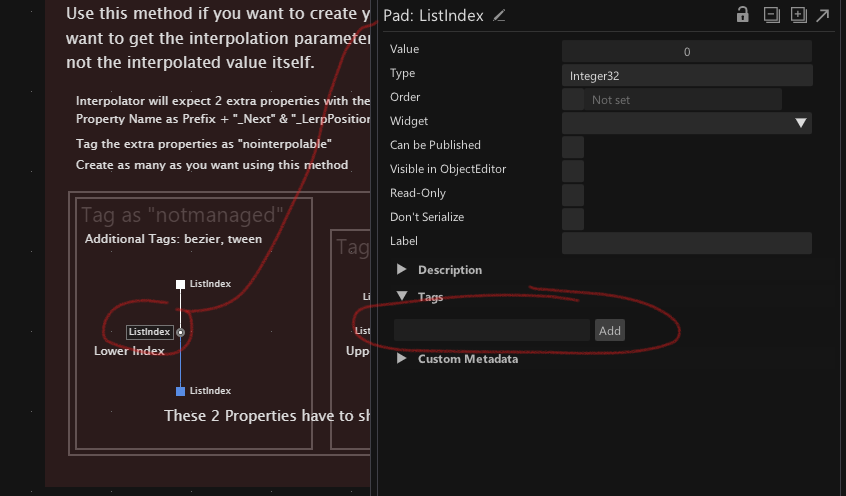The image size is (846, 496).
Task: Click the arrow icon to pop out the panel
Action: (823, 15)
